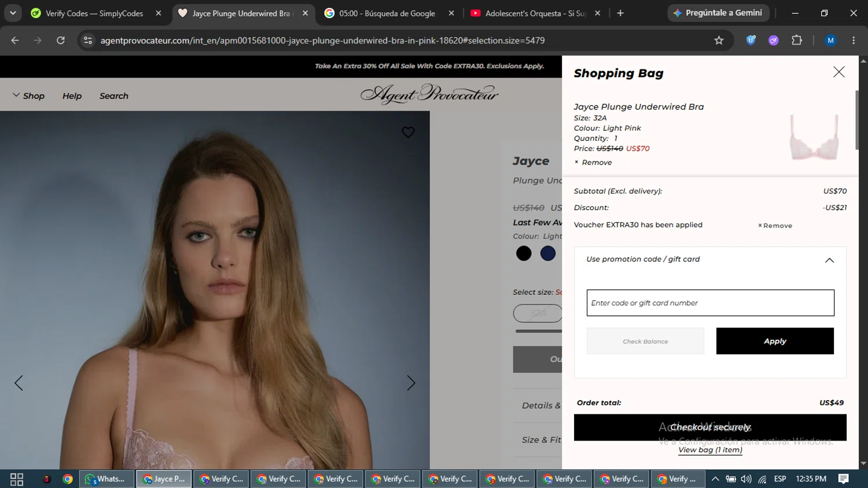Close the 05:00 Búsqueda de Google tab
This screenshot has height=488, width=868.
(451, 13)
